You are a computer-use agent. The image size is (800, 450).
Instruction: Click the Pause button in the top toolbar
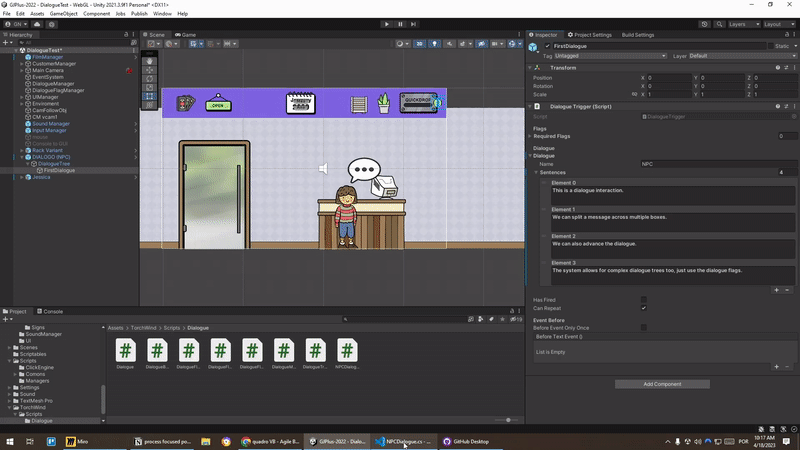[x=400, y=24]
